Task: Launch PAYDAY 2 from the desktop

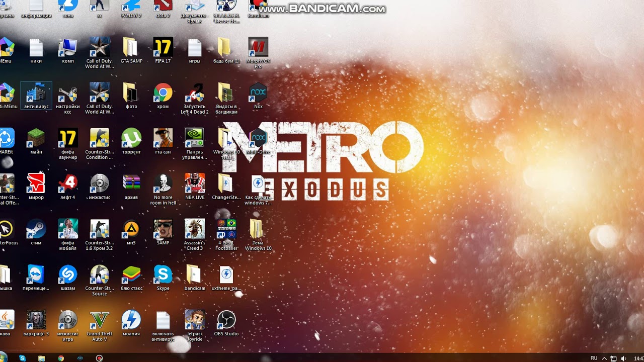Action: (x=131, y=9)
